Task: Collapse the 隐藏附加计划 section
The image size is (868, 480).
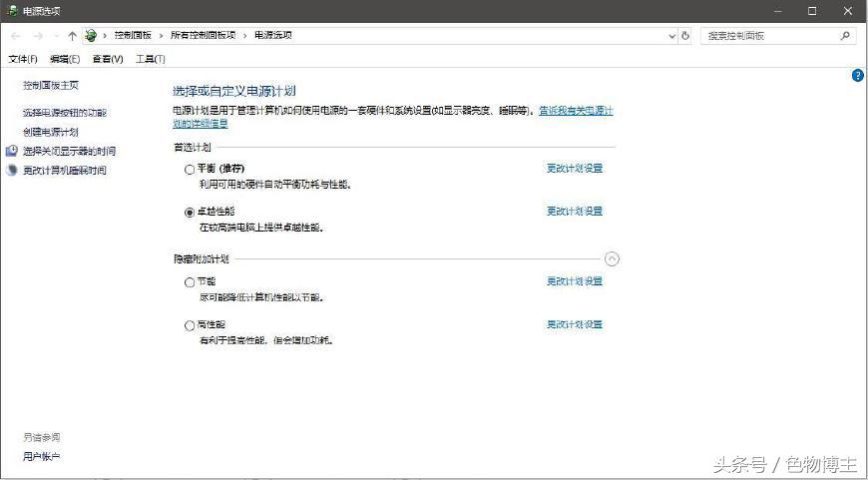Action: click(612, 258)
